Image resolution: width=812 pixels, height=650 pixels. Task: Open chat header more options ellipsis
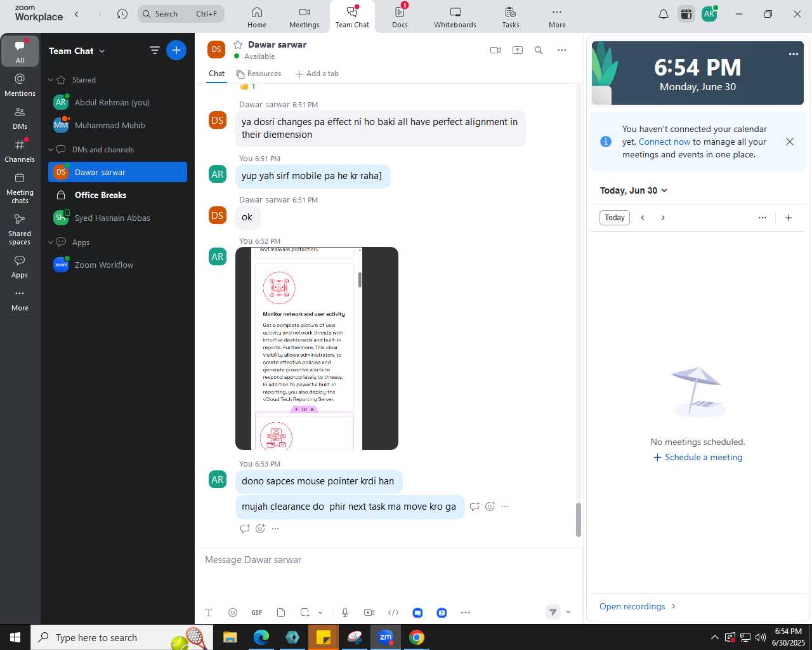[562, 50]
